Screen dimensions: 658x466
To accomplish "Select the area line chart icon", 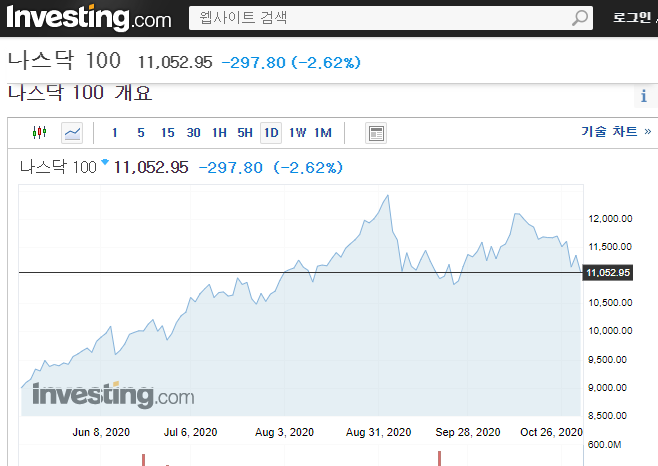I will pos(72,133).
